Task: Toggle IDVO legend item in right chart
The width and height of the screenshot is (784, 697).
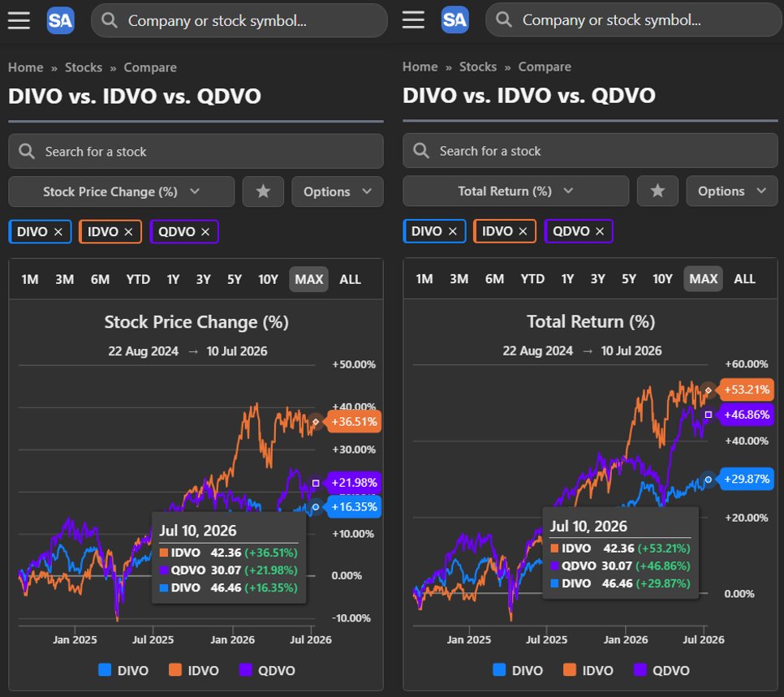Action: point(588,670)
